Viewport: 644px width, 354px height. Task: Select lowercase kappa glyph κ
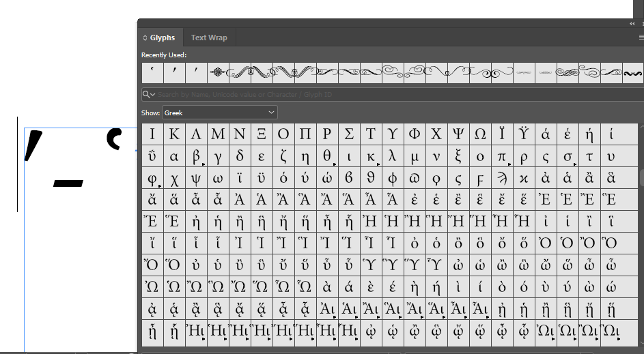(x=371, y=156)
